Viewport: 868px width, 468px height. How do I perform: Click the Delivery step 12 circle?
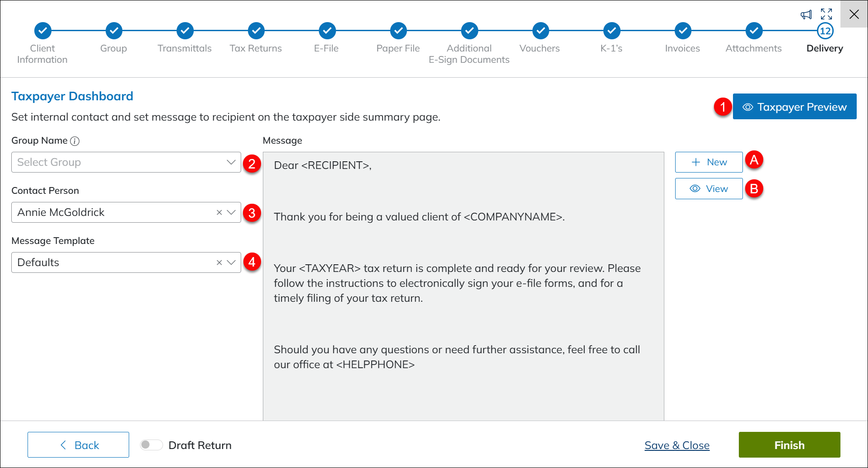pos(825,31)
